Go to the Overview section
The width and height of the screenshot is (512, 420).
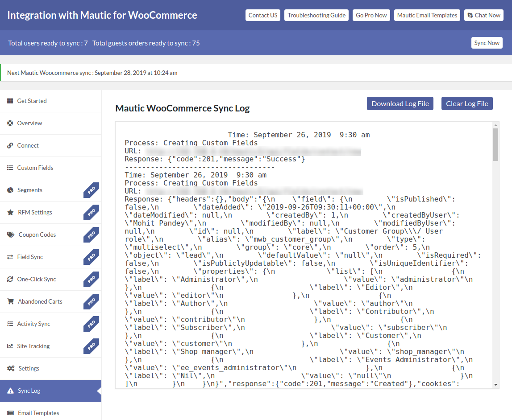click(50, 123)
